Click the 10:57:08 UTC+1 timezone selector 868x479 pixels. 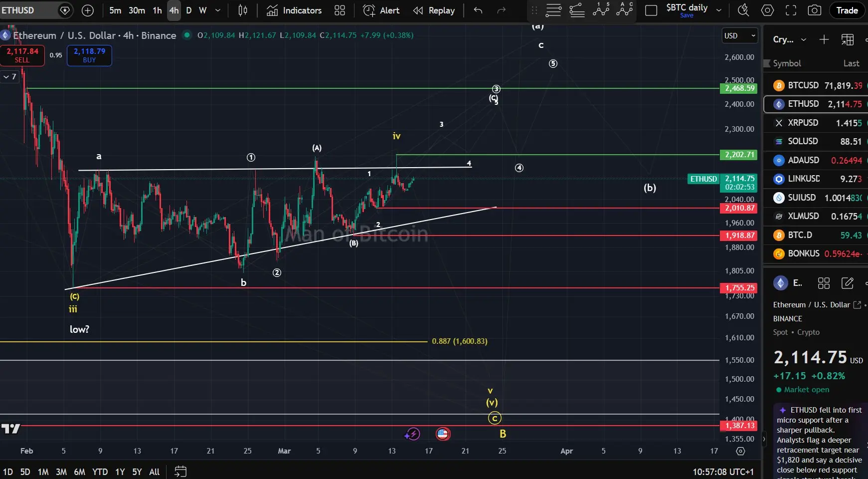pos(723,472)
